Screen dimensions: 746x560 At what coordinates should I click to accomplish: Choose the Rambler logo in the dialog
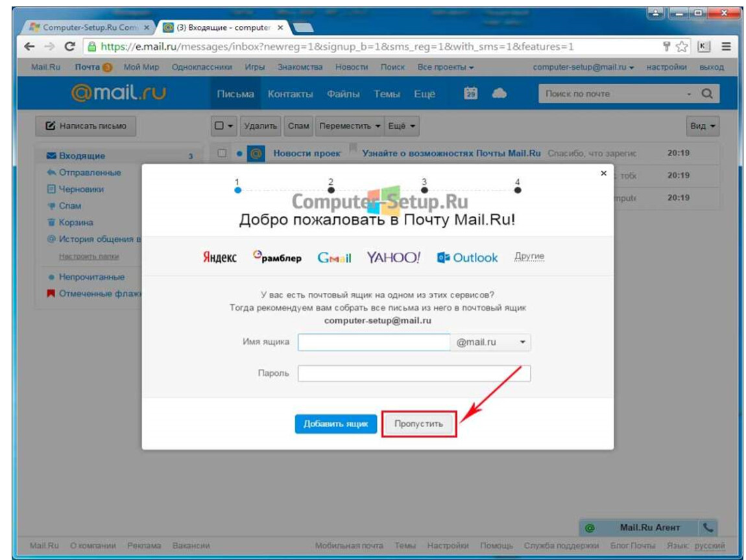point(277,257)
